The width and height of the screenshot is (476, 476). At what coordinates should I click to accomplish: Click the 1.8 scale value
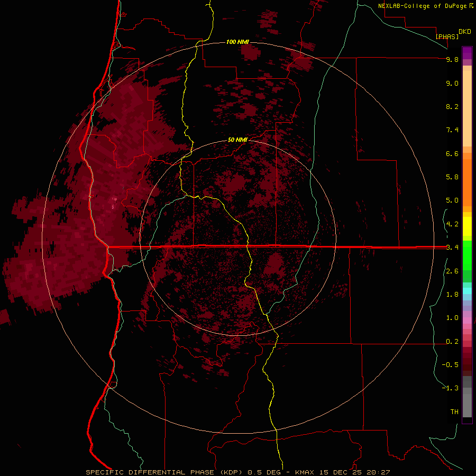[452, 295]
